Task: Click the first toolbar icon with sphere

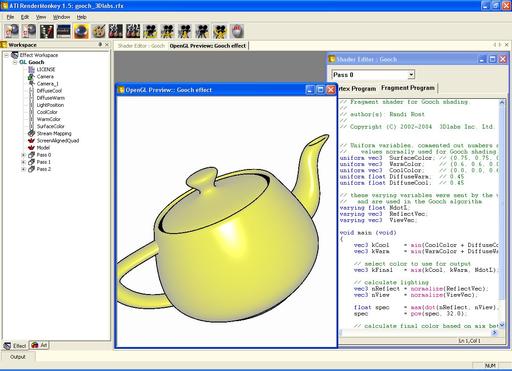Action: (x=12, y=31)
